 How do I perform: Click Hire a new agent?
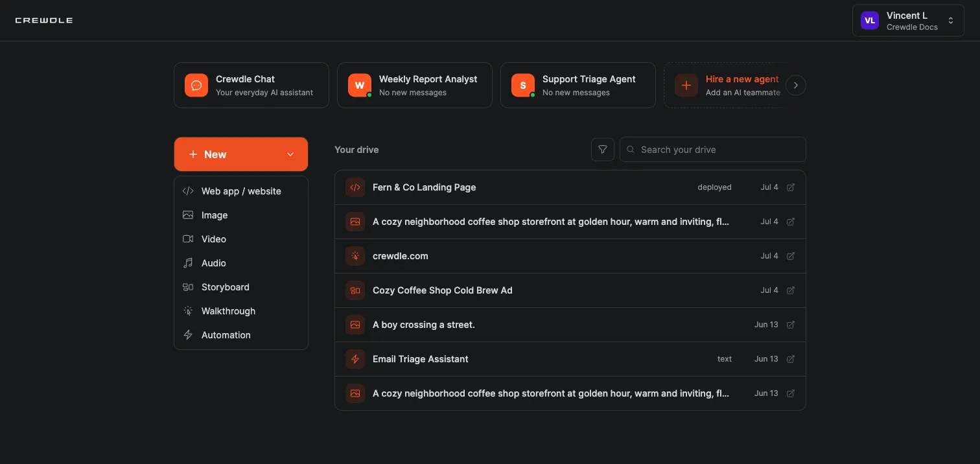726,85
